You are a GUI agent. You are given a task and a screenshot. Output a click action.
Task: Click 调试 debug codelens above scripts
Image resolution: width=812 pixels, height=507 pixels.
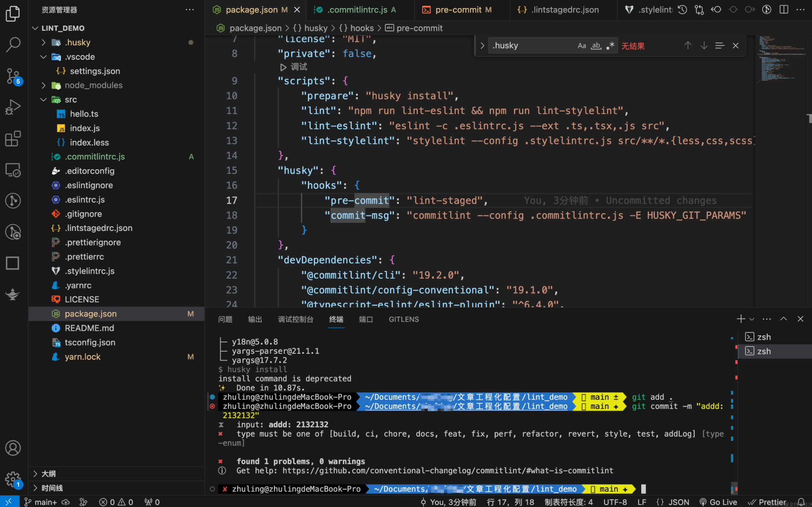point(294,67)
